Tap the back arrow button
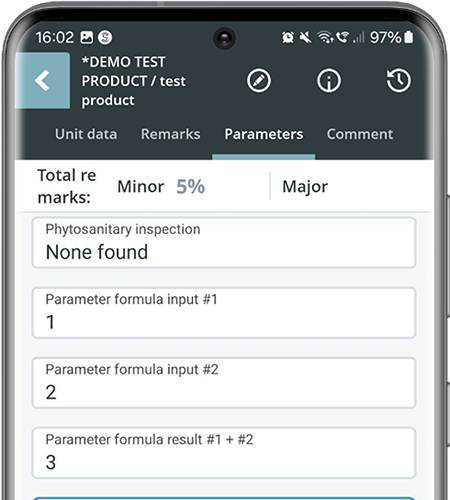450x500 pixels. click(x=43, y=80)
